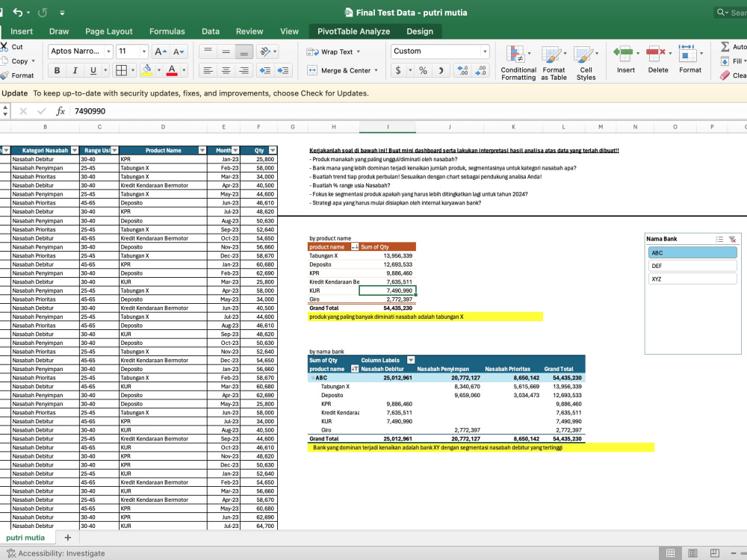747x560 pixels.
Task: Align text left
Action: pos(208,70)
